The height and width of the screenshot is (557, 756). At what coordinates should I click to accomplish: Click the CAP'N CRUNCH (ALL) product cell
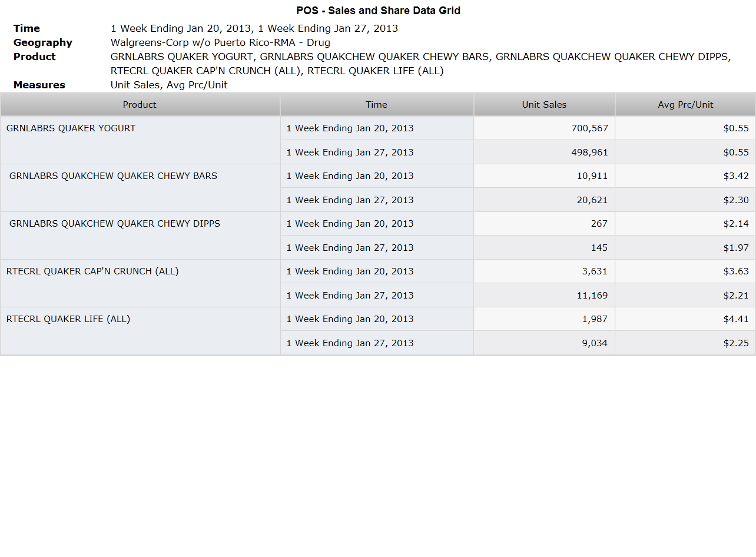pyautogui.click(x=140, y=283)
